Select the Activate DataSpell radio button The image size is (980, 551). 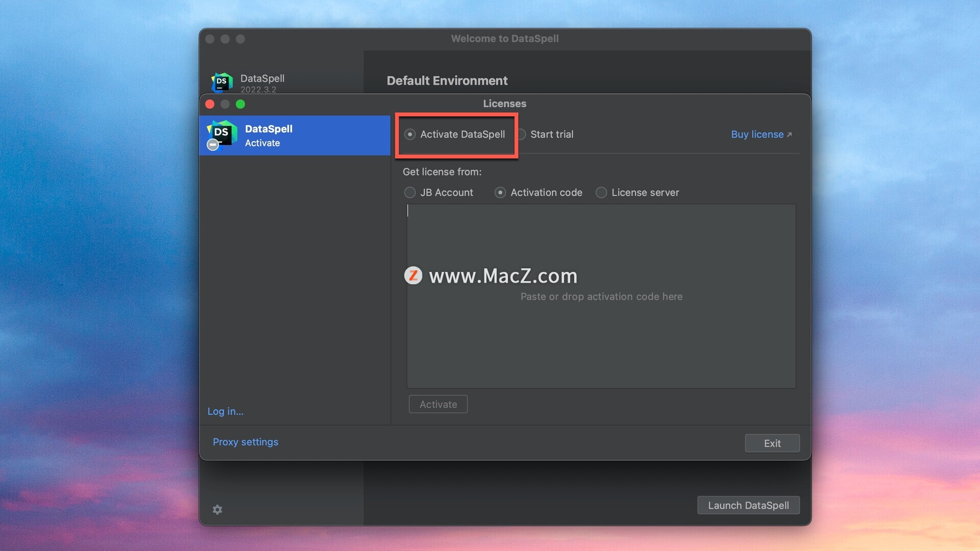(x=410, y=134)
